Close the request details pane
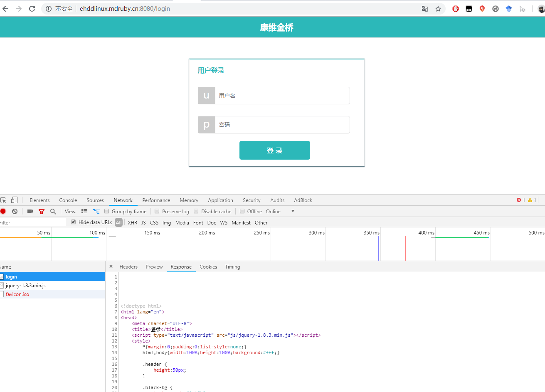545x392 pixels. pos(111,266)
